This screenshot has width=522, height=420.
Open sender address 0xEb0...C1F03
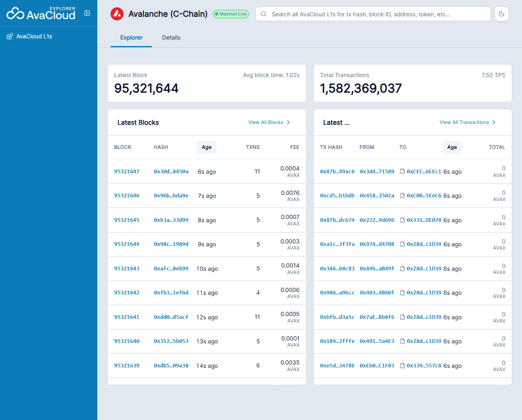coord(377,366)
